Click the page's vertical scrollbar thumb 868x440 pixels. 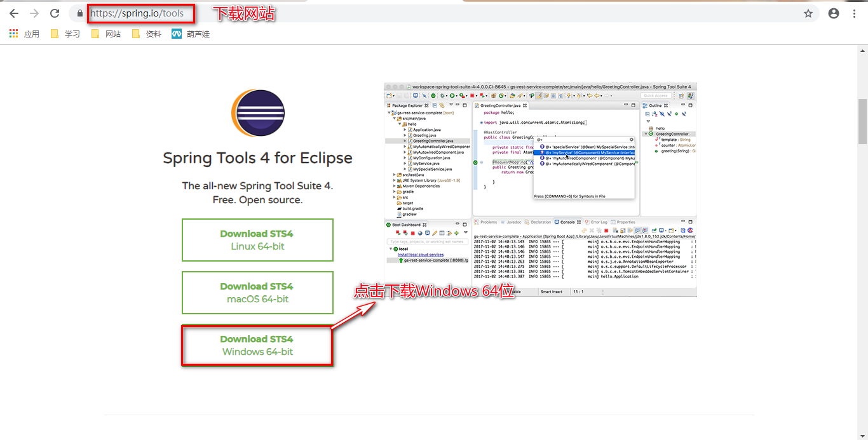click(x=862, y=121)
